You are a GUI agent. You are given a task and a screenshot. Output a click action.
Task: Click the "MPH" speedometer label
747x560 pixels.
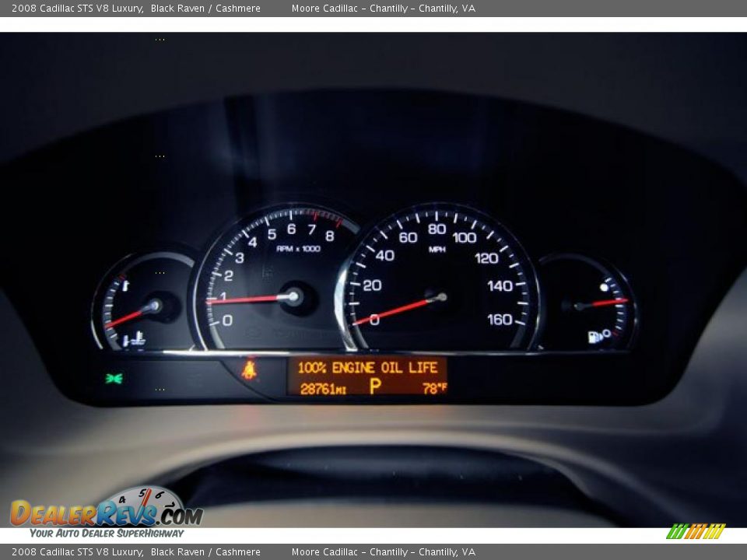pyautogui.click(x=437, y=249)
